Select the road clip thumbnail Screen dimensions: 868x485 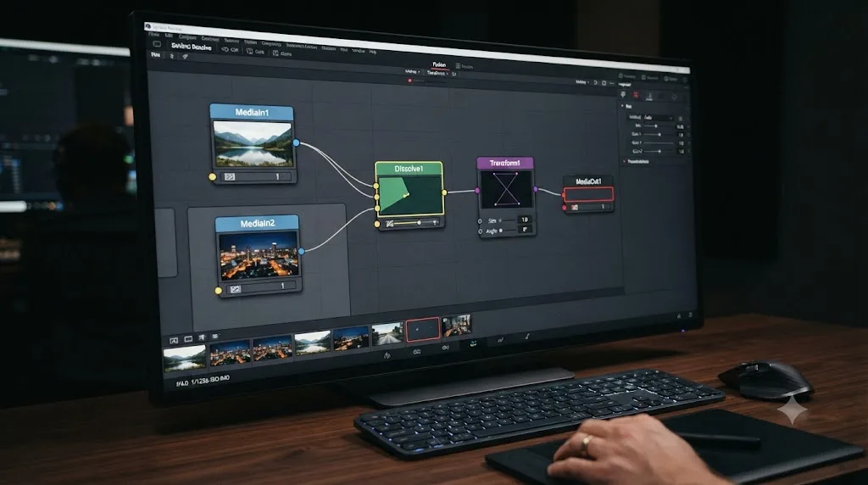point(387,334)
